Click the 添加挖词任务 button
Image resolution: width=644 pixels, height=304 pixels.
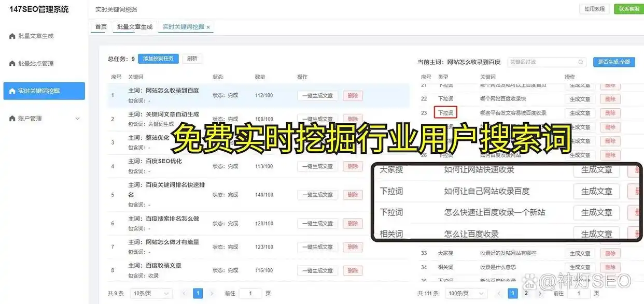pyautogui.click(x=158, y=58)
